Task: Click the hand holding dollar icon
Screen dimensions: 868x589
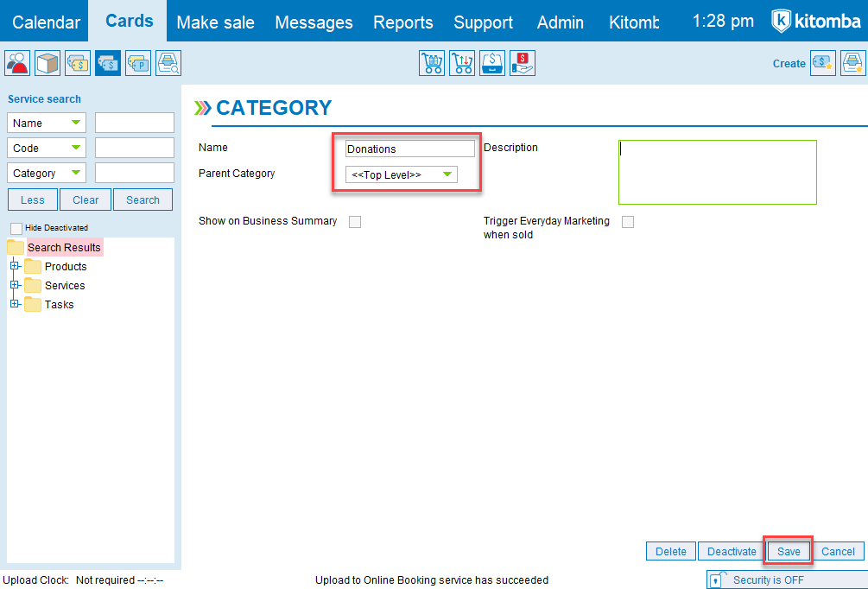Action: click(522, 63)
